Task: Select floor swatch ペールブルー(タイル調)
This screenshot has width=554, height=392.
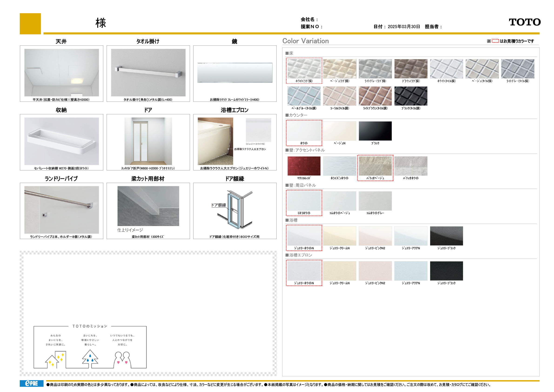Action: (x=304, y=96)
